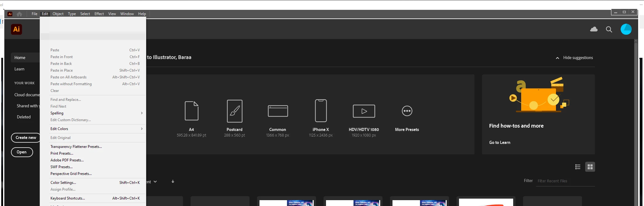Click the Home icon in menu bar
The width and height of the screenshot is (644, 206).
coord(19,14)
